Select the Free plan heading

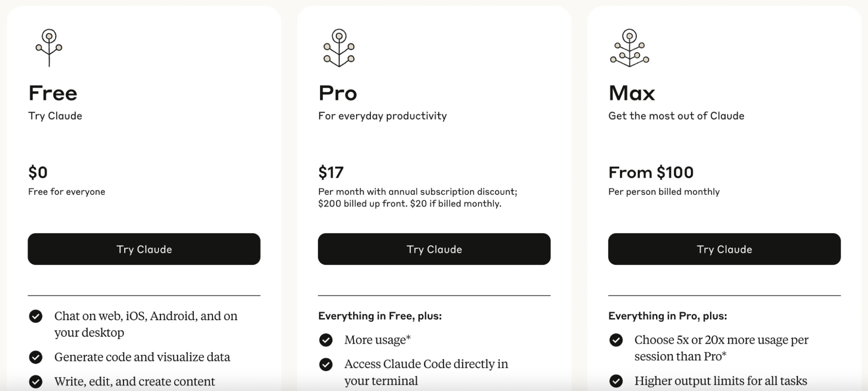(x=53, y=93)
